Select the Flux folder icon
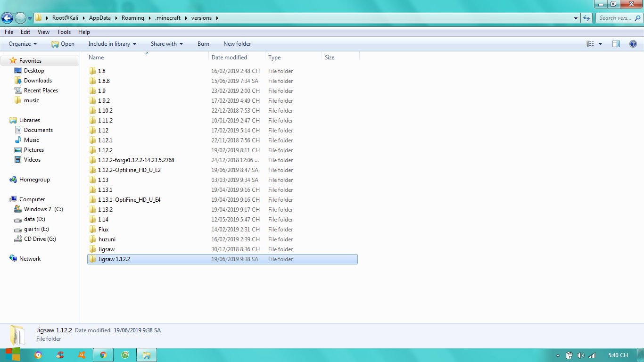This screenshot has height=362, width=644. 92,230
